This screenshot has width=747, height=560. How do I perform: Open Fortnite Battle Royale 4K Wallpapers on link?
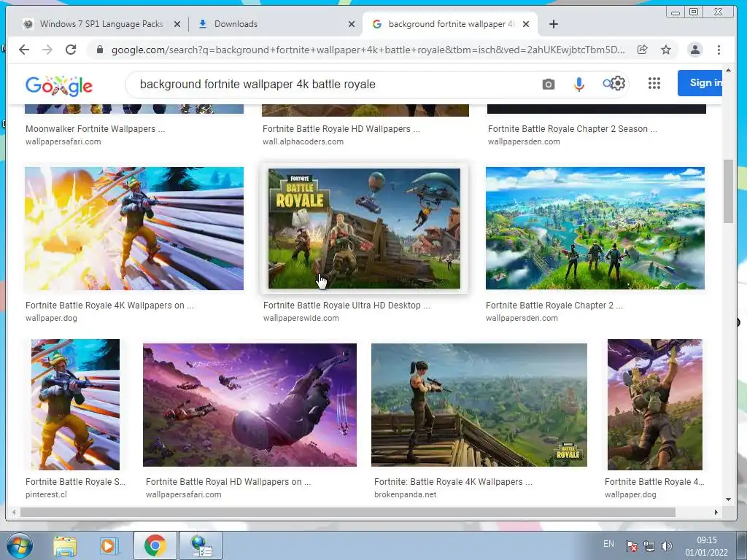point(109,306)
